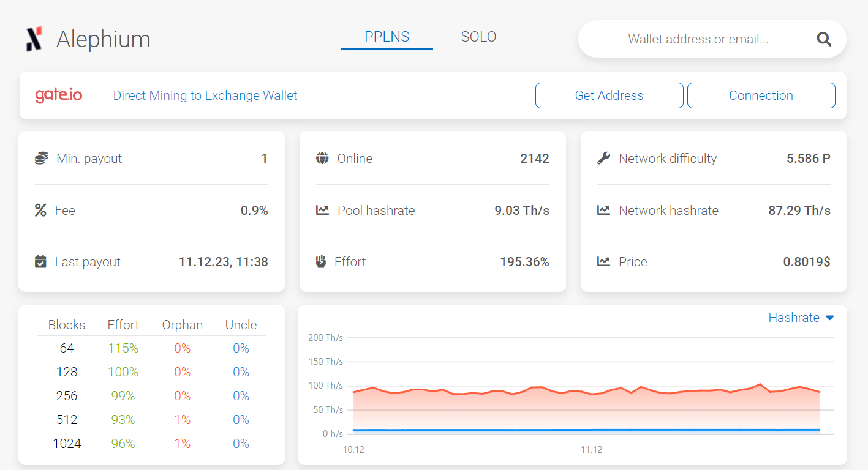Click the gate.io logo
The width and height of the screenshot is (868, 470).
[58, 95]
